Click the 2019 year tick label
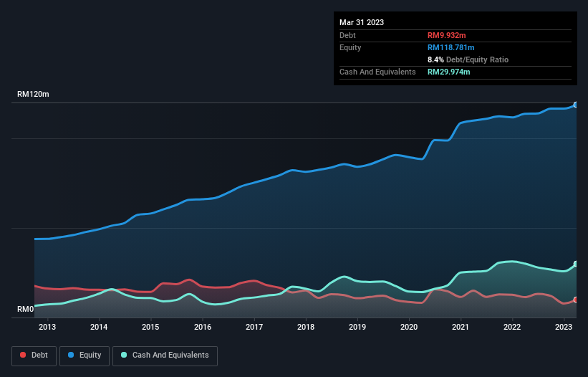Image resolution: width=588 pixels, height=377 pixels. click(357, 328)
